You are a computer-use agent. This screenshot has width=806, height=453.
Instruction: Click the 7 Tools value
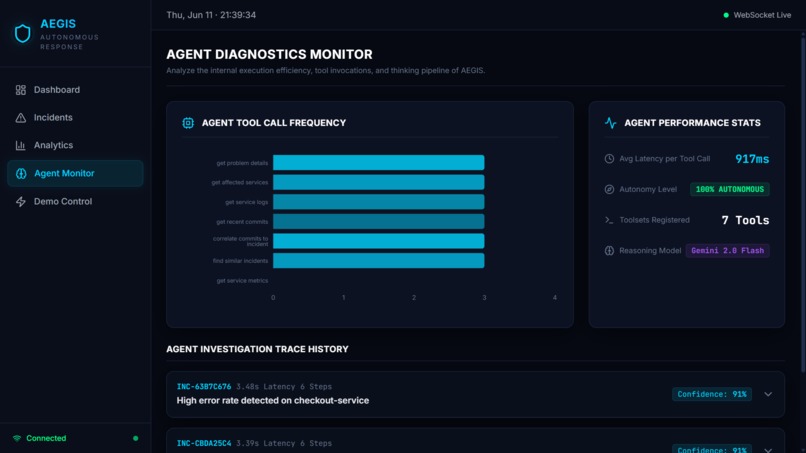745,220
